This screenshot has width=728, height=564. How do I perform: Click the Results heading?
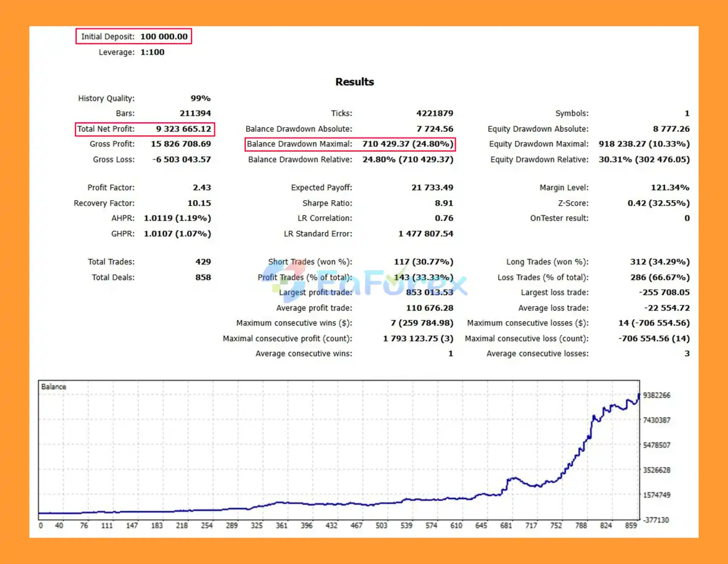click(354, 82)
